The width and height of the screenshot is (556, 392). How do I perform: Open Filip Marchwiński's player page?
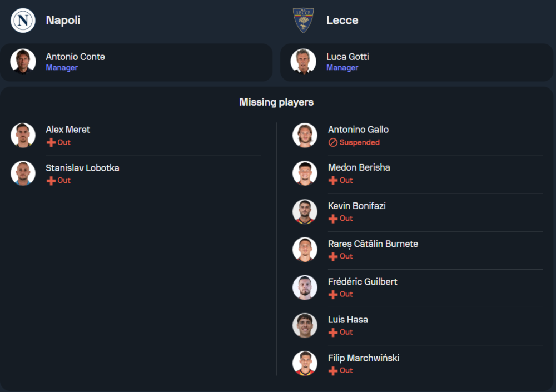click(364, 358)
